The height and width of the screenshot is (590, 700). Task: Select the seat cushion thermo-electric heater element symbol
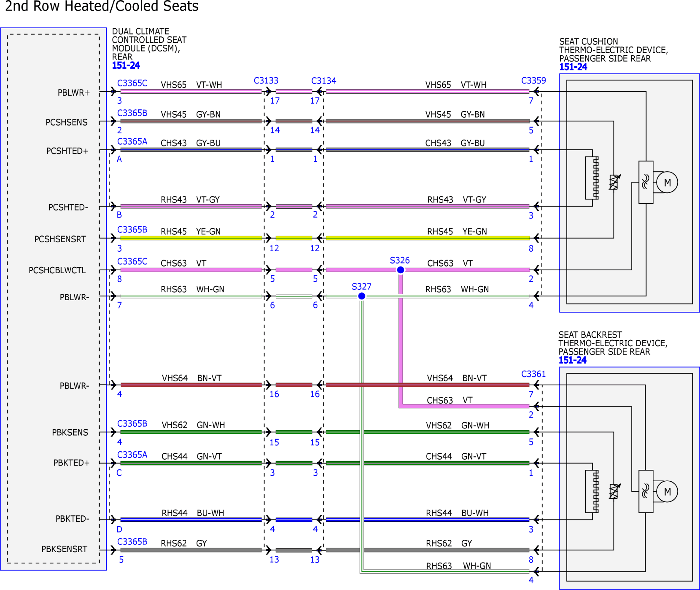point(592,178)
